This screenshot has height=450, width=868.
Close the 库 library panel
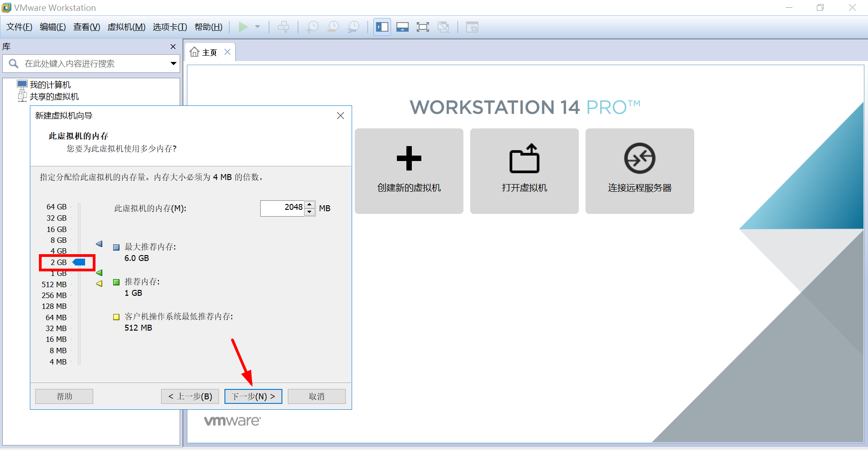point(173,47)
